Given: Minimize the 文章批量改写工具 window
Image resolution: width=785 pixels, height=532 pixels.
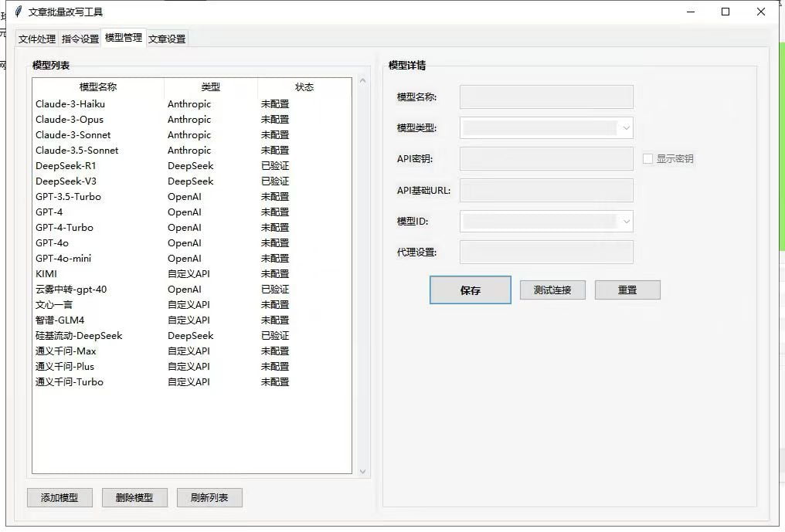Looking at the screenshot, I should coord(691,12).
